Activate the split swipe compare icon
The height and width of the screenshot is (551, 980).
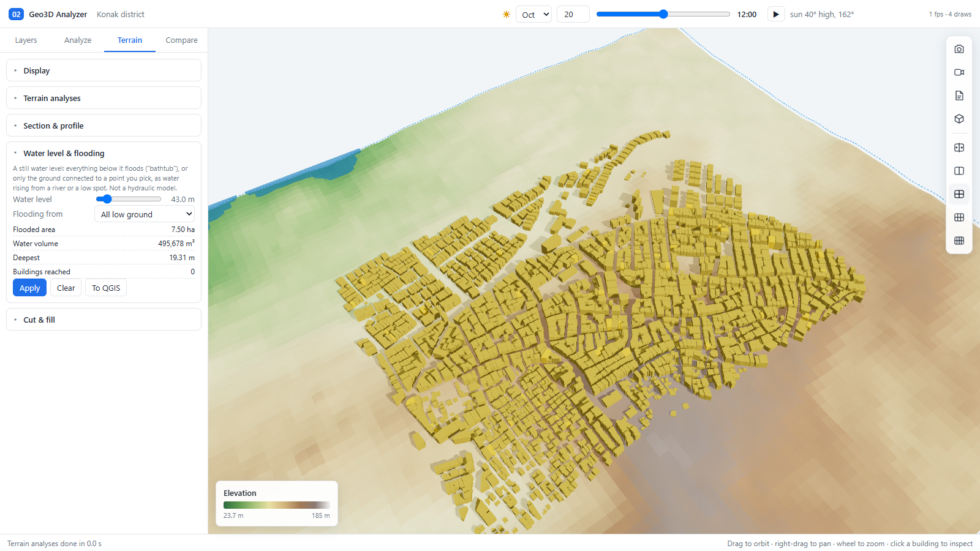pos(959,148)
